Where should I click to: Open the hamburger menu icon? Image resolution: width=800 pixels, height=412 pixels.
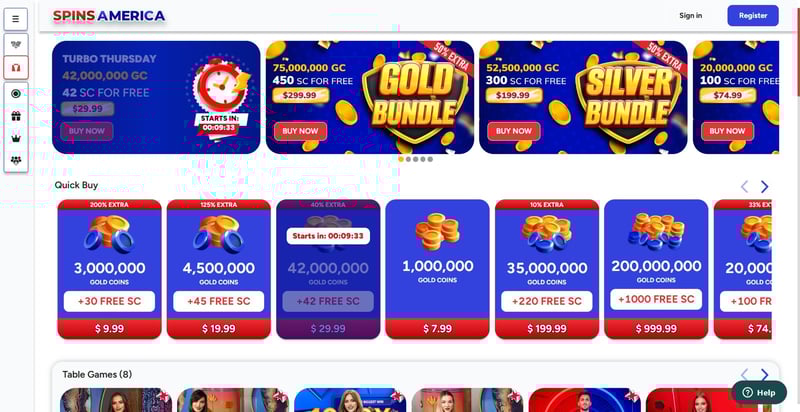[x=16, y=19]
